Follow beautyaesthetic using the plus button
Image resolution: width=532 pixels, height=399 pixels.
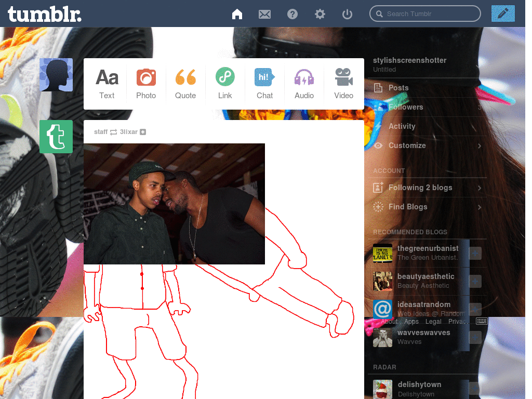pos(475,281)
